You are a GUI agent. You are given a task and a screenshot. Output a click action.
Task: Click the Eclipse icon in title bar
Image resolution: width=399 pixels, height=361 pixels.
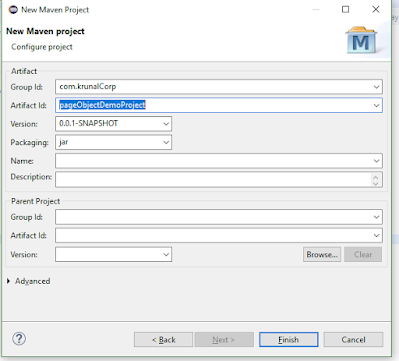(13, 10)
